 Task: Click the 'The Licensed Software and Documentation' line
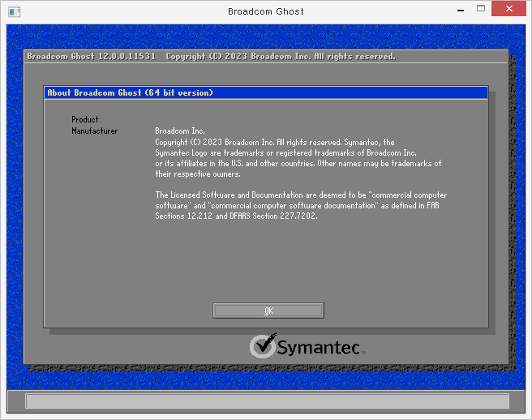[x=301, y=195]
